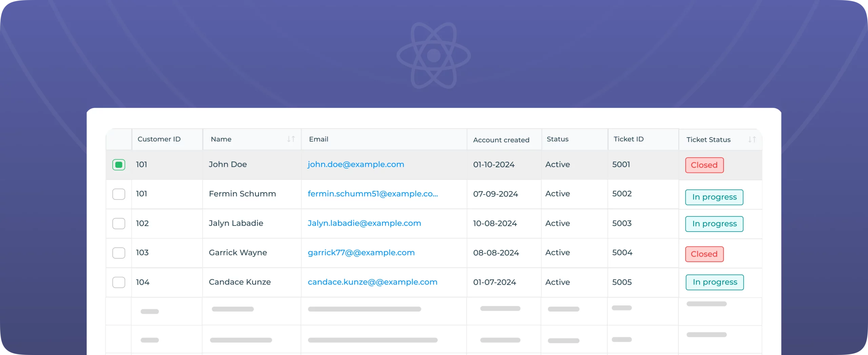868x355 pixels.
Task: Open Jalyn.labadie@example.com email link
Action: click(364, 223)
